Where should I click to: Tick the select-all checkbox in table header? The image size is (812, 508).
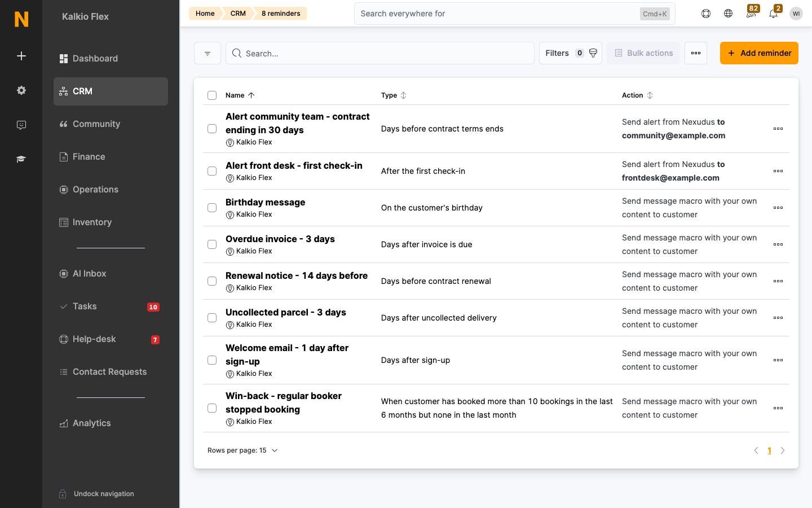(x=212, y=95)
